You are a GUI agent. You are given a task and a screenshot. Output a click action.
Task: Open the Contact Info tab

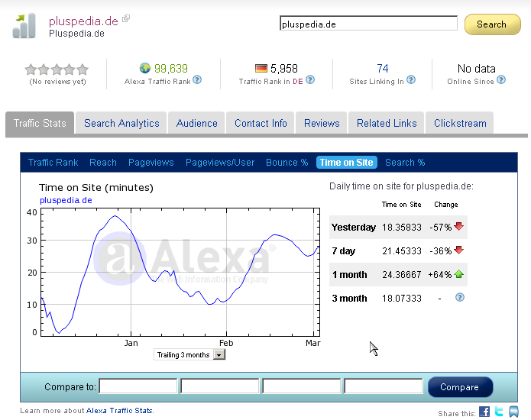coord(261,123)
